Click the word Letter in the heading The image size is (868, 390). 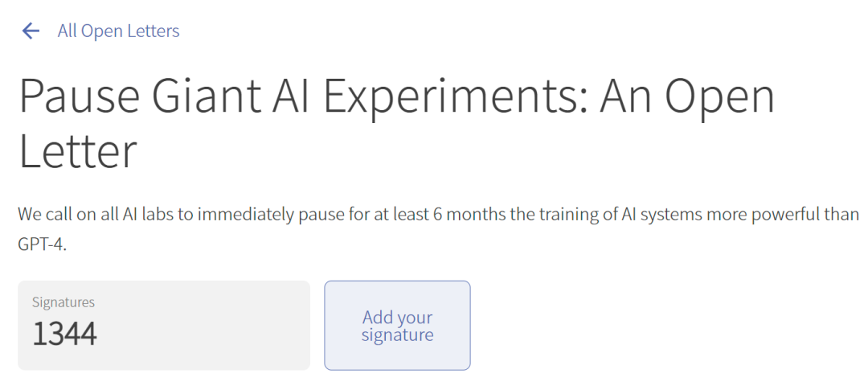pos(78,150)
